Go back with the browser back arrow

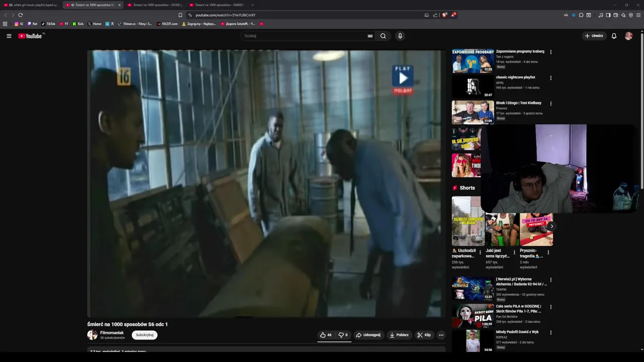click(6, 15)
